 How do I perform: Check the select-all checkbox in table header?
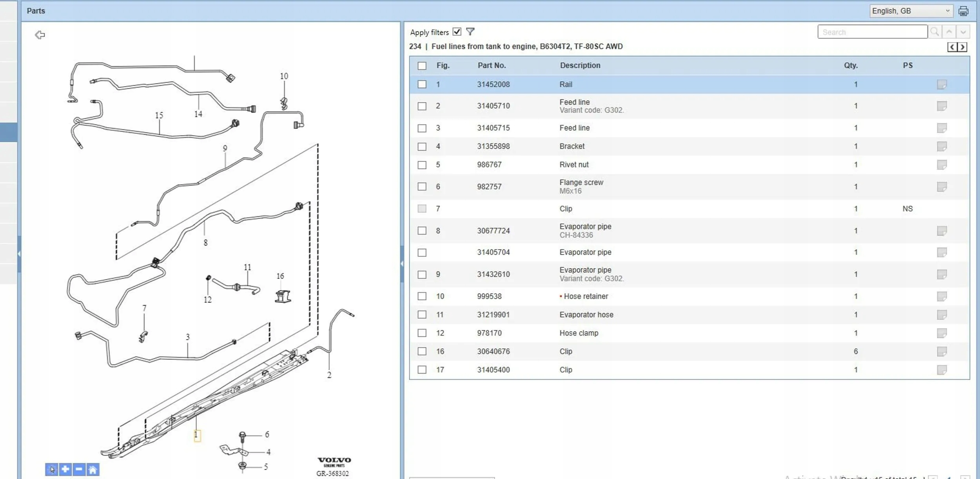[x=422, y=66]
